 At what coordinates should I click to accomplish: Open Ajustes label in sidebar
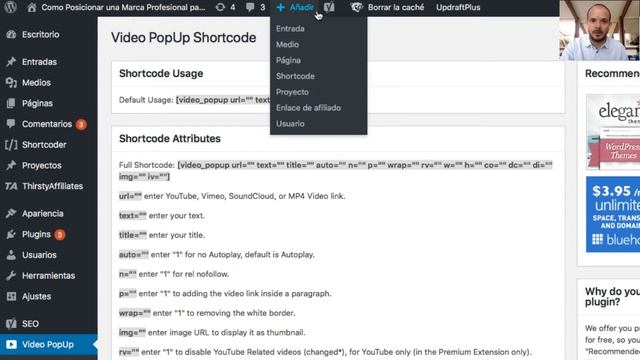36,296
